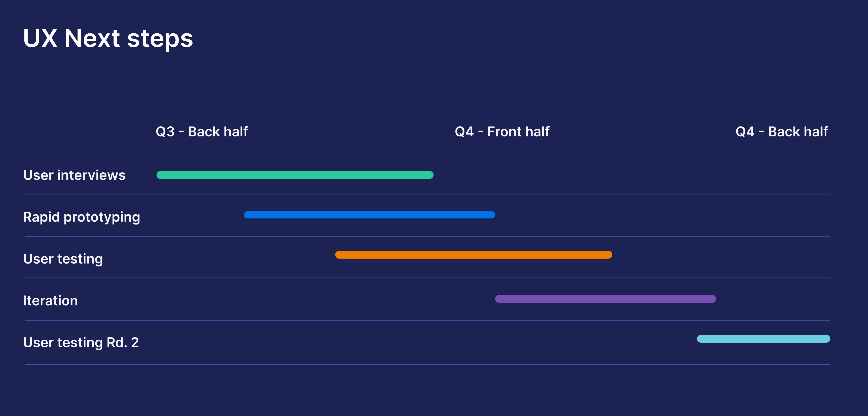Click the green User interviews timeline bar

295,175
